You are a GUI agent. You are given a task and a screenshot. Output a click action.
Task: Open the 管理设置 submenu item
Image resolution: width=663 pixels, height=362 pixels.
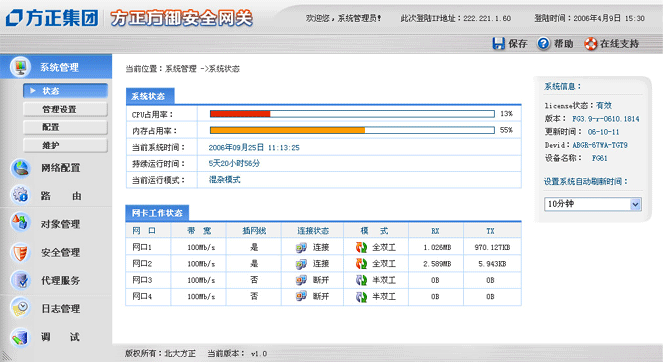click(66, 109)
